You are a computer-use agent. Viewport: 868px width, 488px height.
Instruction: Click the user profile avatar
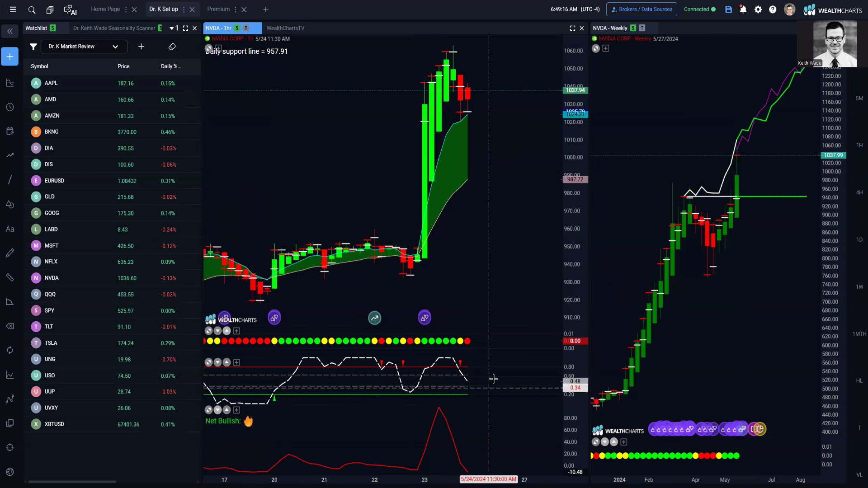coord(789,9)
